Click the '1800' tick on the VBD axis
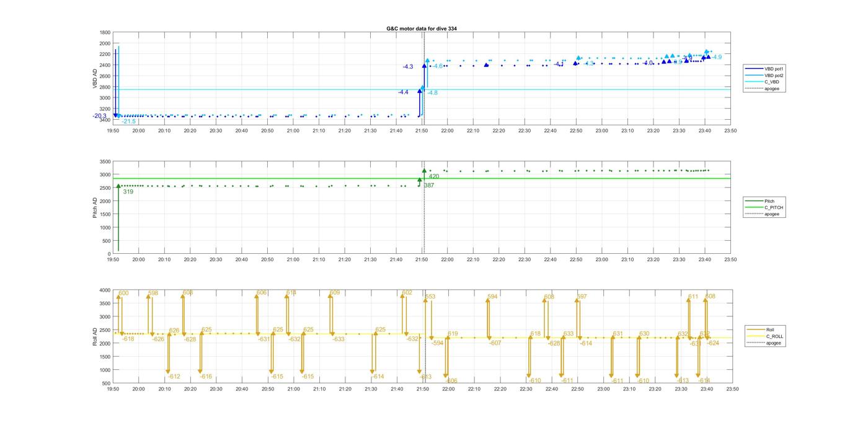Screen dimensions: 868x430 105,32
